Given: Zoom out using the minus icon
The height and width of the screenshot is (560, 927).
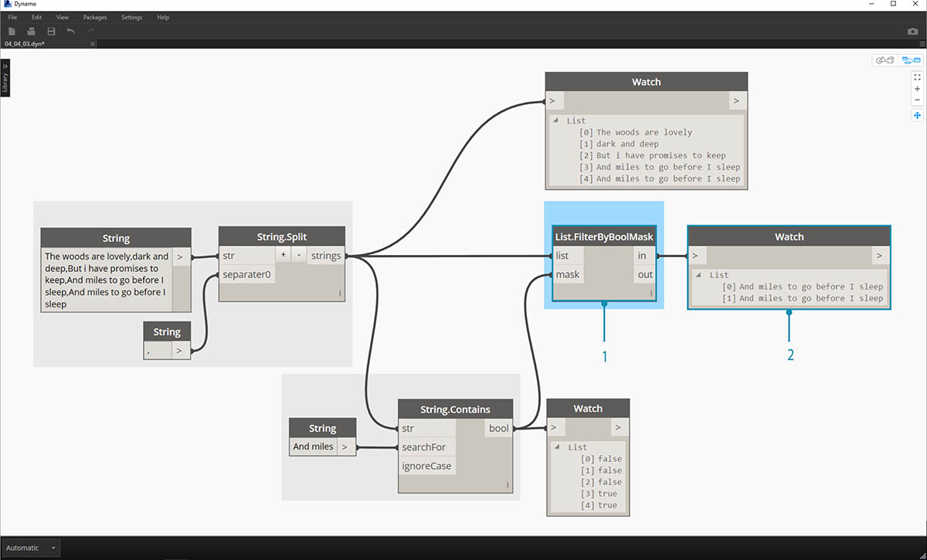Looking at the screenshot, I should 917,100.
